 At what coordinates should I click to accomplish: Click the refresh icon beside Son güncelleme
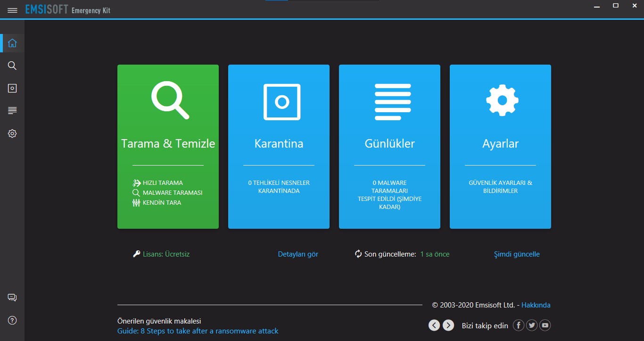click(358, 254)
